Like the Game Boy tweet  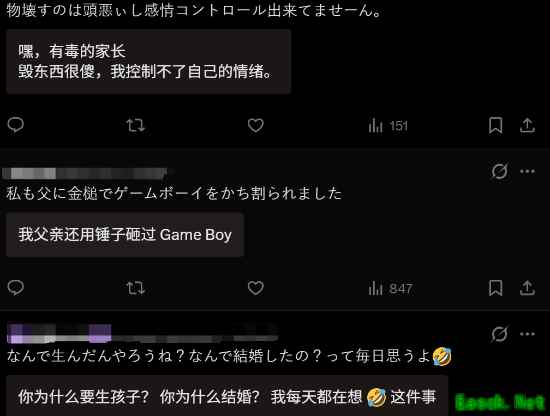point(255,288)
